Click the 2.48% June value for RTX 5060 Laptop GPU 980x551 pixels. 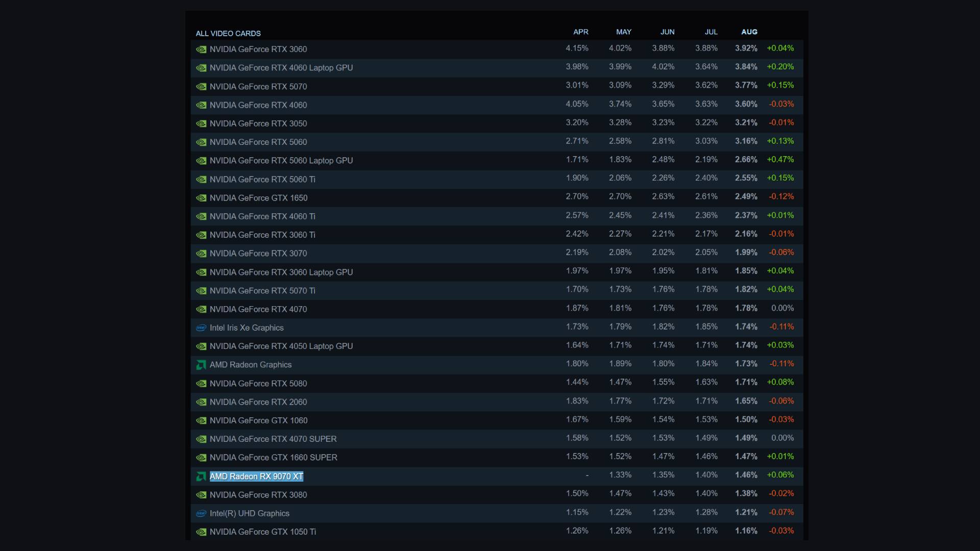pyautogui.click(x=663, y=160)
